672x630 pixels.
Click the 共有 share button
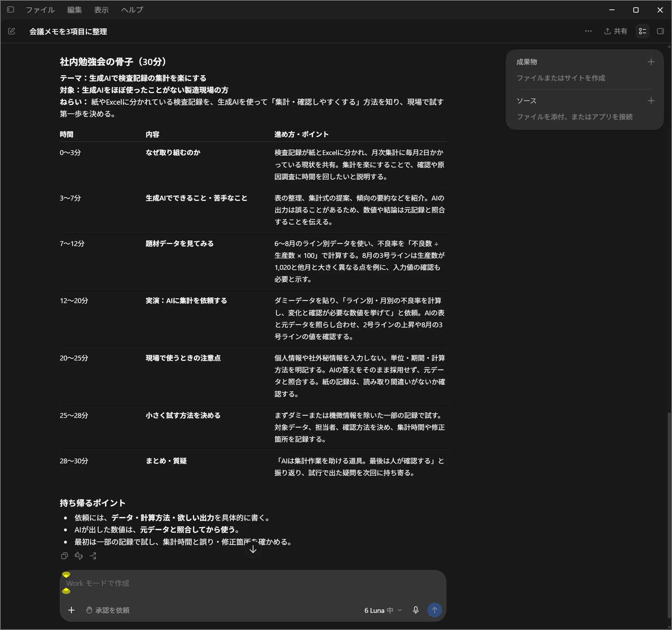(x=616, y=31)
